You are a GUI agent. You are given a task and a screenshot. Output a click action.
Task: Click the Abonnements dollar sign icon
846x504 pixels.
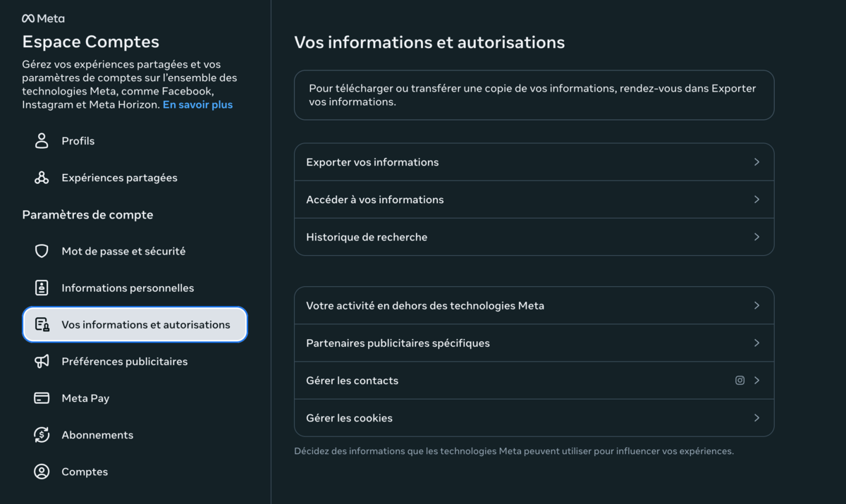click(x=41, y=434)
